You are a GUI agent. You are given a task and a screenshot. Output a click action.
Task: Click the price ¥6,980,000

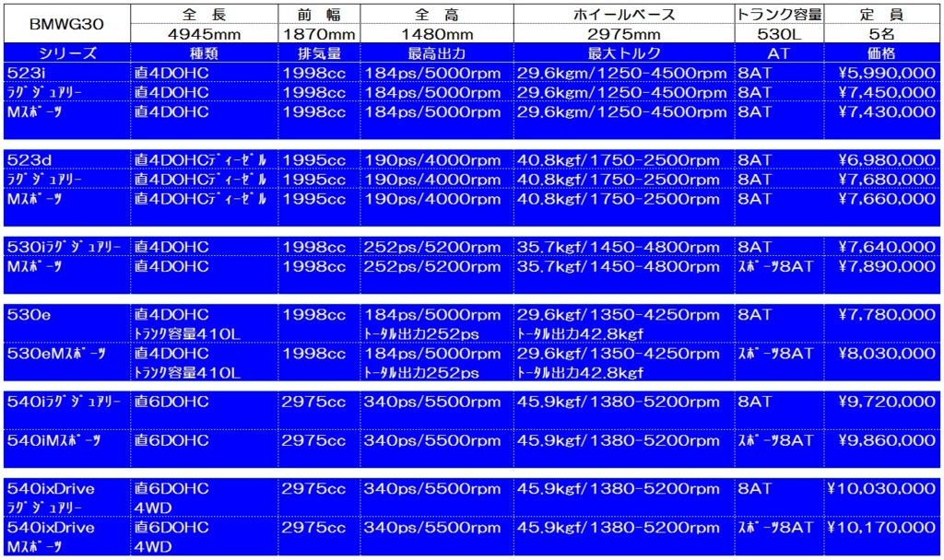pyautogui.click(x=887, y=160)
